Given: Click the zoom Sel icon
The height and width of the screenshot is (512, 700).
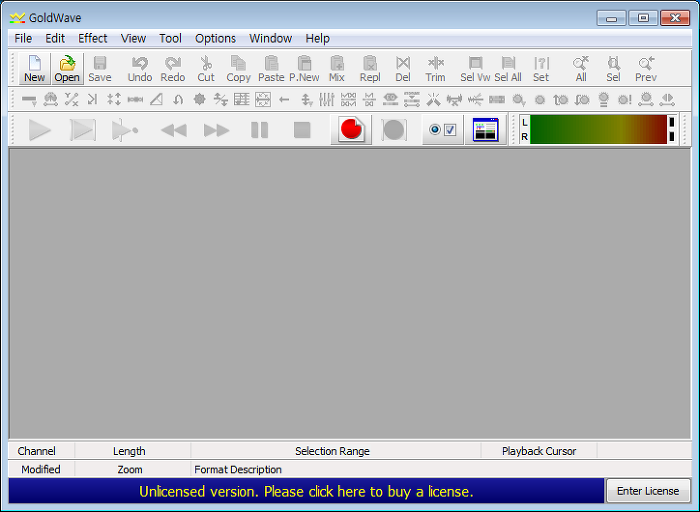Looking at the screenshot, I should (613, 69).
